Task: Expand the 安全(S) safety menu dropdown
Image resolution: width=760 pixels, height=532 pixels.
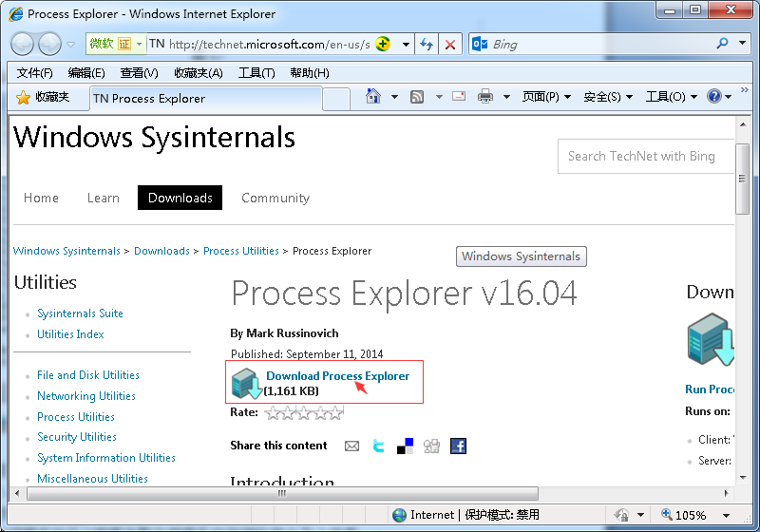Action: (x=608, y=97)
